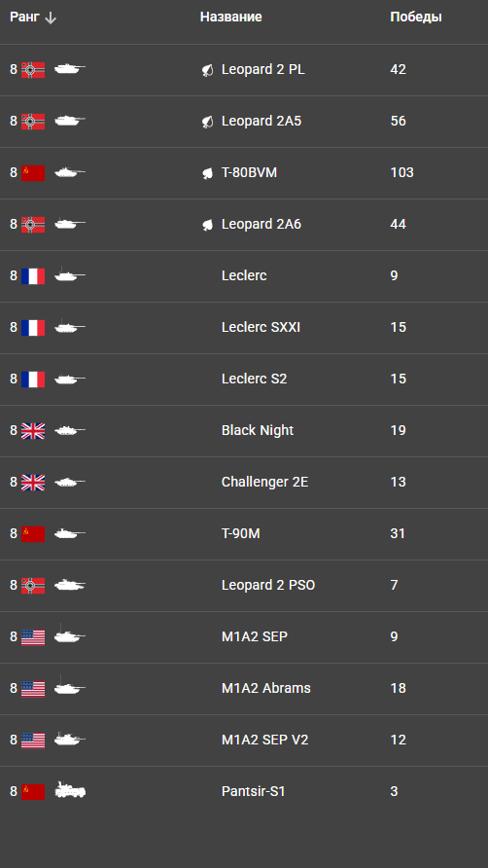
Task: Click the tank silhouette in M1A2 SEP row
Action: (70, 634)
